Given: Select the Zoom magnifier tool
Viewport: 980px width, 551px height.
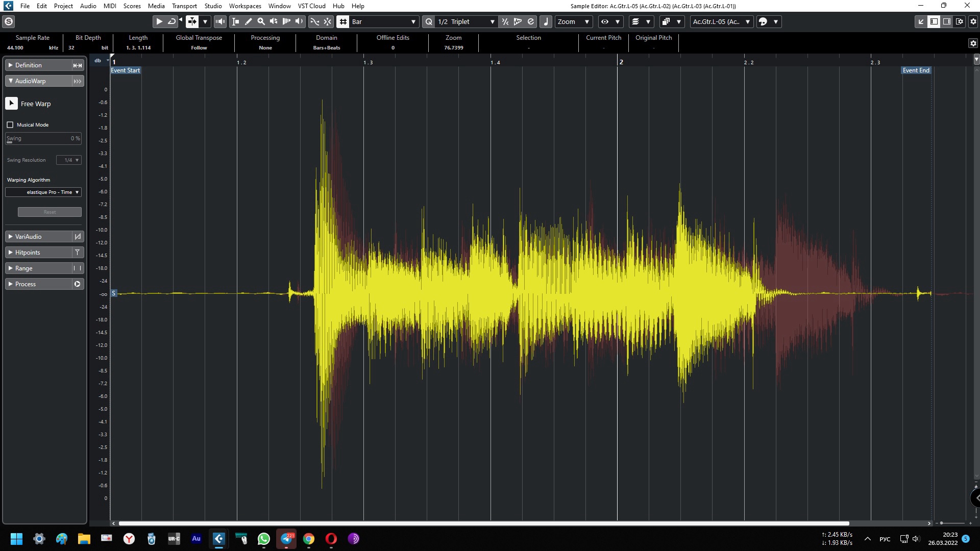Looking at the screenshot, I should tap(261, 21).
